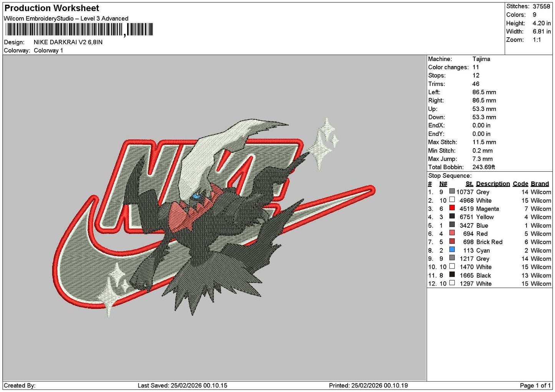Click the 'Last Saved: 25/02/2026 00.10.15' footer text

[182, 385]
